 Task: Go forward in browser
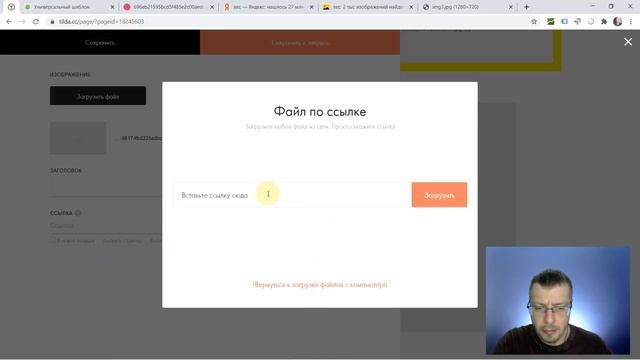point(22,22)
